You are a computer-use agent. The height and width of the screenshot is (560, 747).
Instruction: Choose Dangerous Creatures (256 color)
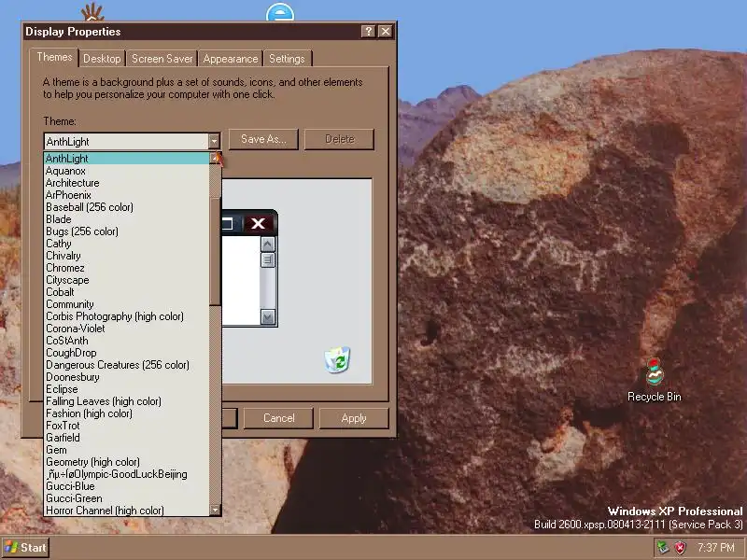point(127,365)
